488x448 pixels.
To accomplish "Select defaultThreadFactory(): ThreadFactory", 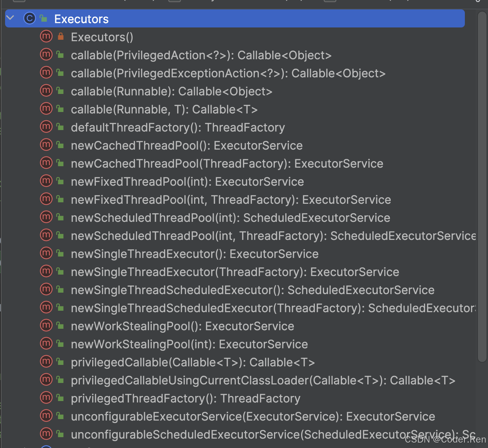I will [178, 128].
